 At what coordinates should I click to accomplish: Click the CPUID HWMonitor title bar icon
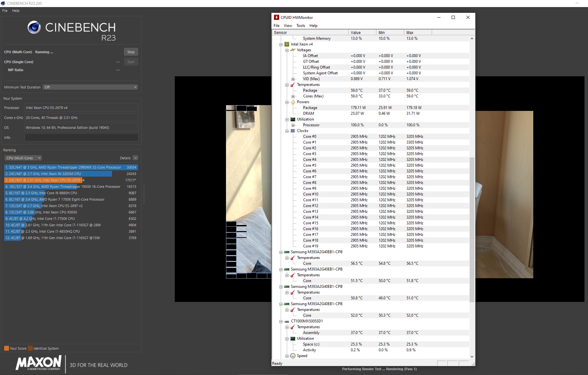[277, 17]
